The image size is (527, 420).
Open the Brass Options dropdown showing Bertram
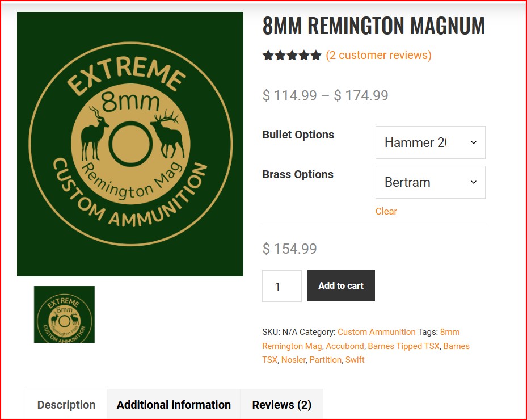click(430, 182)
